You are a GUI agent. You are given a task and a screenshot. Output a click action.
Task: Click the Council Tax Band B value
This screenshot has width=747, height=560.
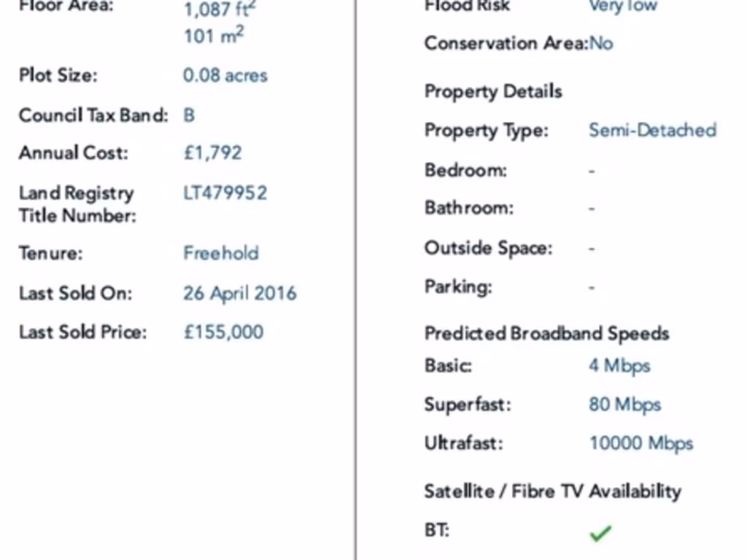[x=189, y=115]
